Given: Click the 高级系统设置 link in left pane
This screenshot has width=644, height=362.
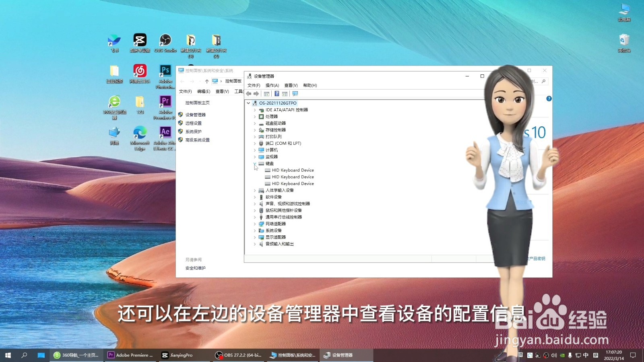Looking at the screenshot, I should click(x=198, y=140).
